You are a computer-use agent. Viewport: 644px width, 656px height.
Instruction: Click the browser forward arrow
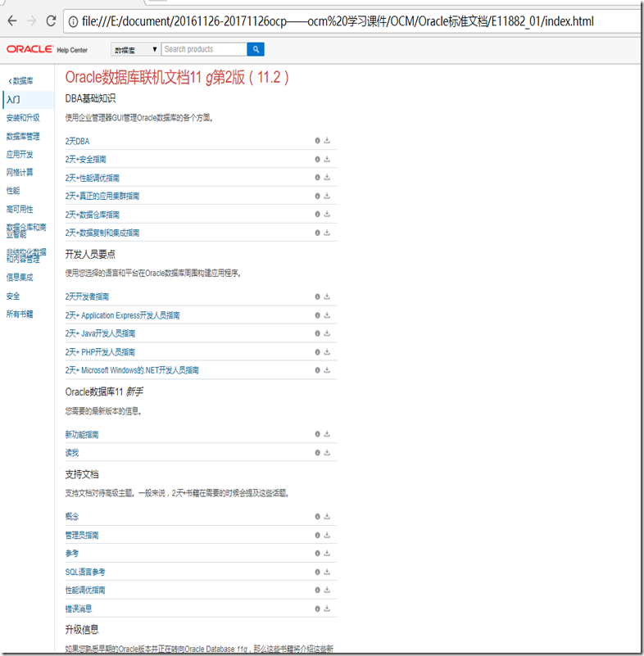click(31, 21)
